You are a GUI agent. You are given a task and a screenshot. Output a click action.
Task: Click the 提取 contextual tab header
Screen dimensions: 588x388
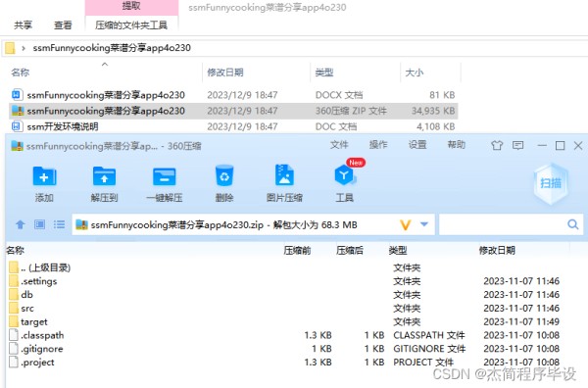click(131, 7)
